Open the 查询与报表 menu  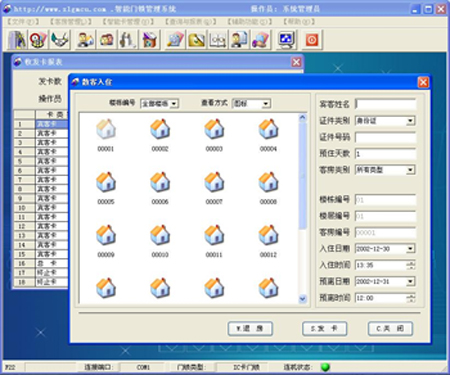point(190,22)
